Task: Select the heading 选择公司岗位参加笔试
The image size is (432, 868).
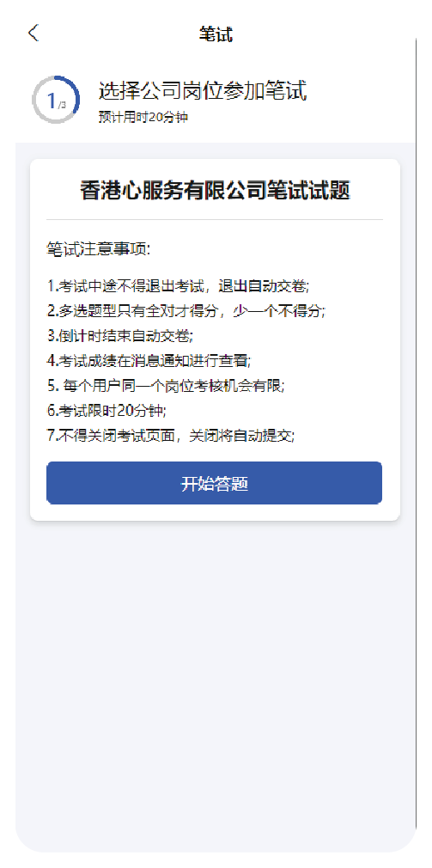Action: (203, 91)
